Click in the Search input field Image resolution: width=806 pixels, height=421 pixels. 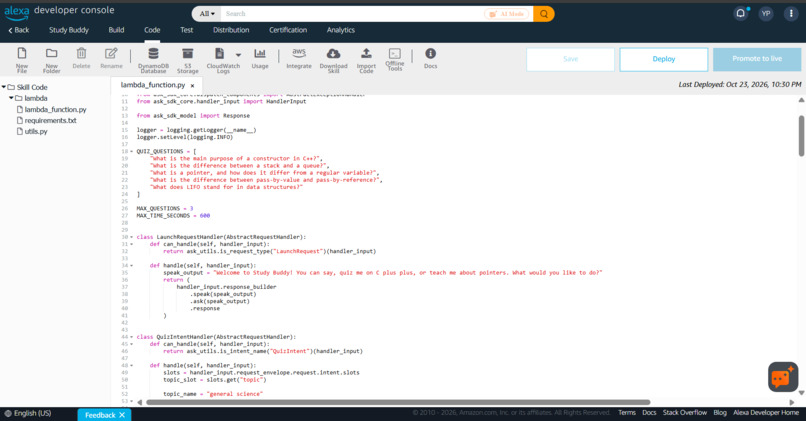click(x=353, y=14)
